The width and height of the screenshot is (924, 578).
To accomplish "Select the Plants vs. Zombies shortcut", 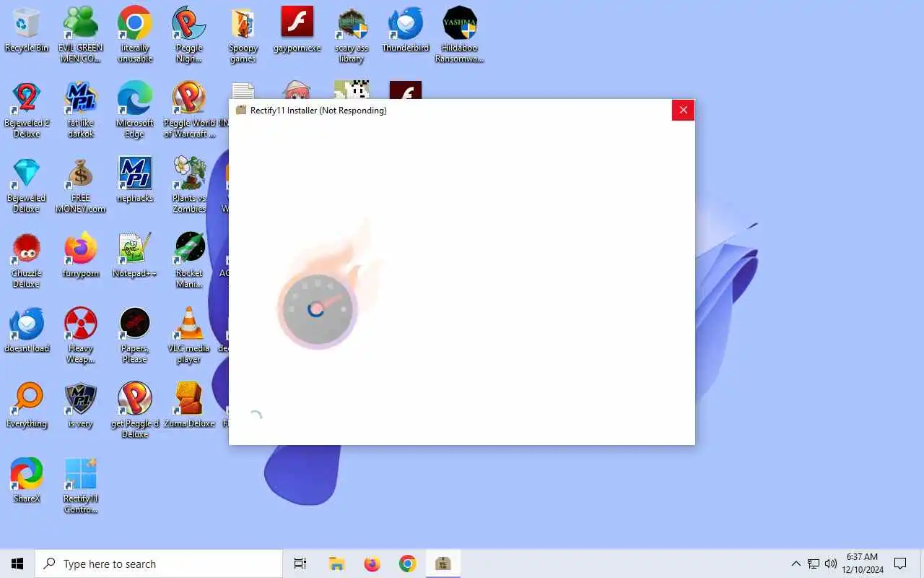I will [189, 185].
